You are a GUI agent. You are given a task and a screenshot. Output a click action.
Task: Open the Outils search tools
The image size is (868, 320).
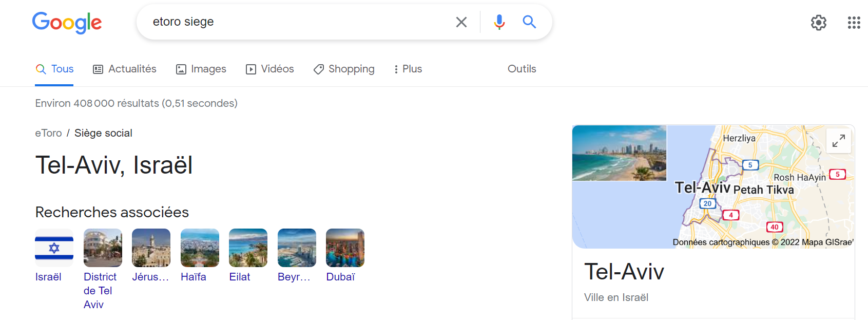click(x=522, y=69)
